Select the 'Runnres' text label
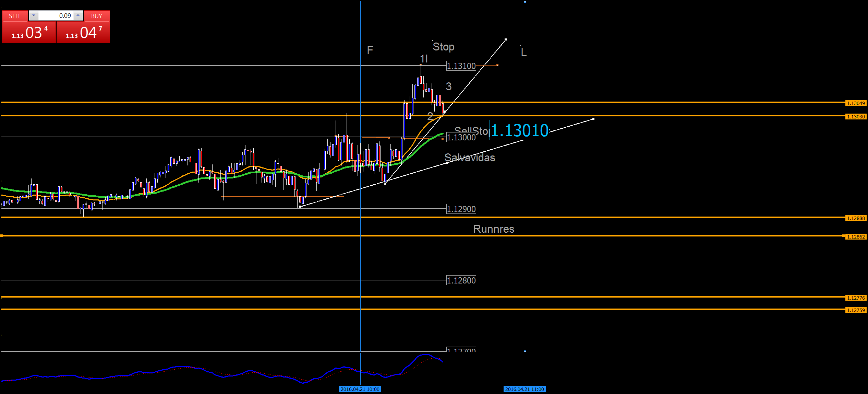 coord(493,229)
